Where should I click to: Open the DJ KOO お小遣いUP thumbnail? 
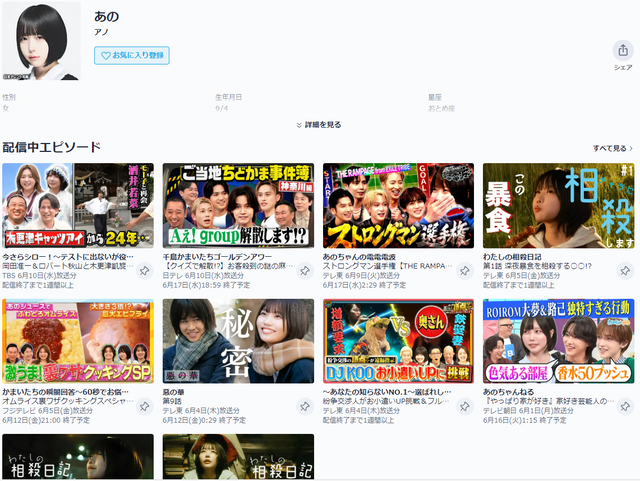pyautogui.click(x=398, y=341)
